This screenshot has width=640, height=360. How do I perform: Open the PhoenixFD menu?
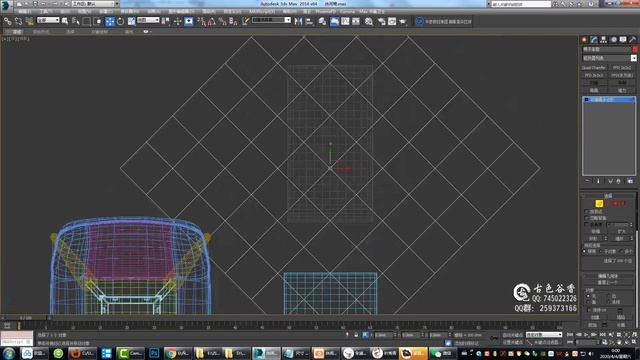tap(325, 11)
